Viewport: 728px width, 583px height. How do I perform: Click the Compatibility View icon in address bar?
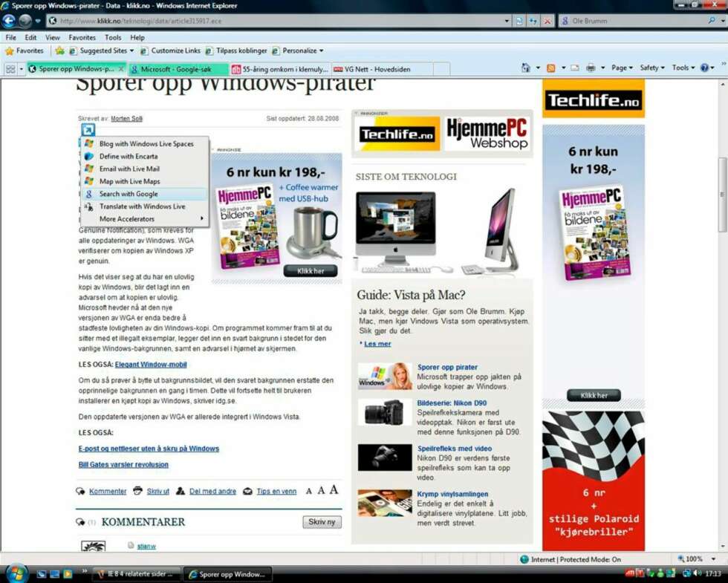point(519,21)
